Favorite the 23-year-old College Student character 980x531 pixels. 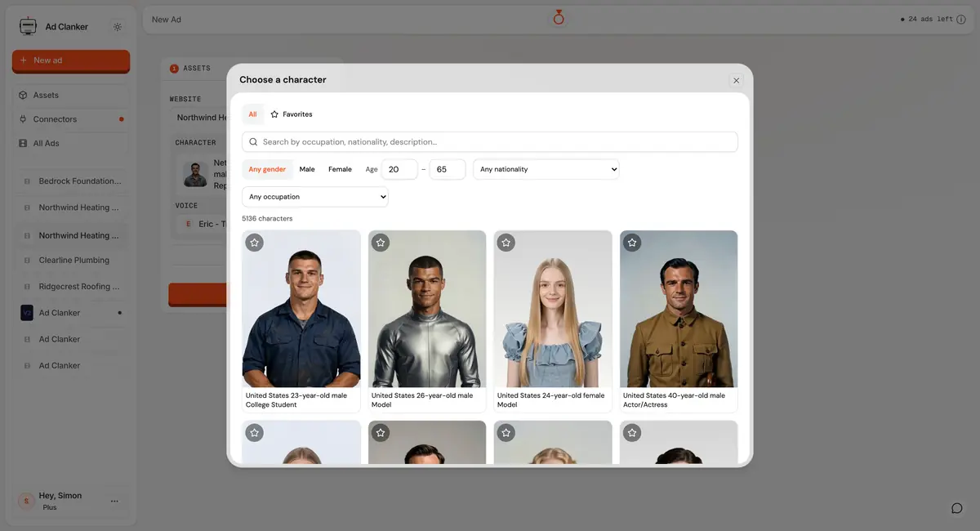click(x=255, y=243)
